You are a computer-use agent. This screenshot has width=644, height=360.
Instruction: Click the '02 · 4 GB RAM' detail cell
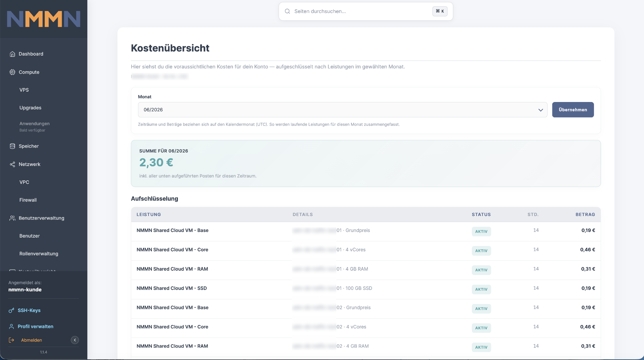353,346
